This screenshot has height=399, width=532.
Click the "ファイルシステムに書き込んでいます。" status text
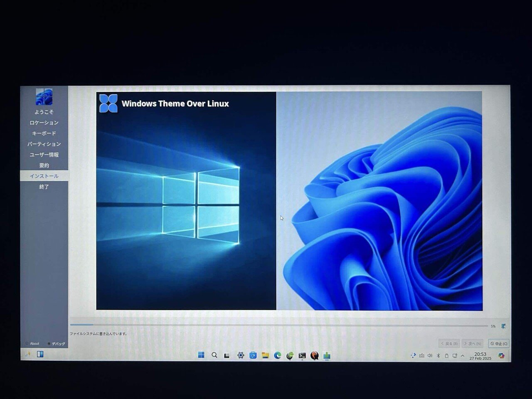98,333
